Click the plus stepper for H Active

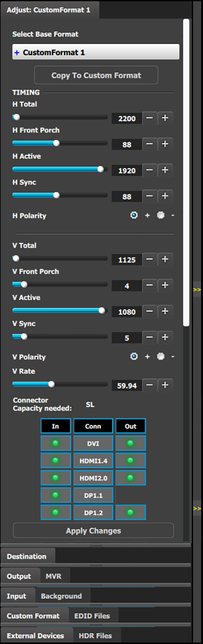(x=165, y=170)
